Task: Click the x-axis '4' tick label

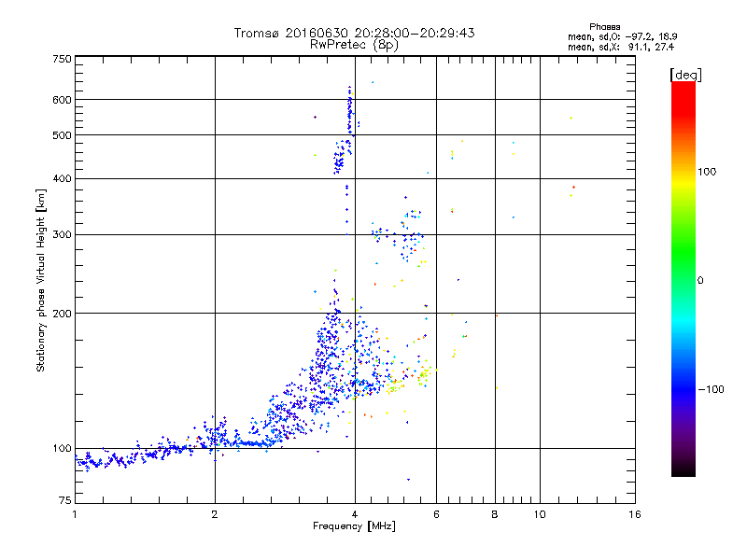Action: point(355,514)
